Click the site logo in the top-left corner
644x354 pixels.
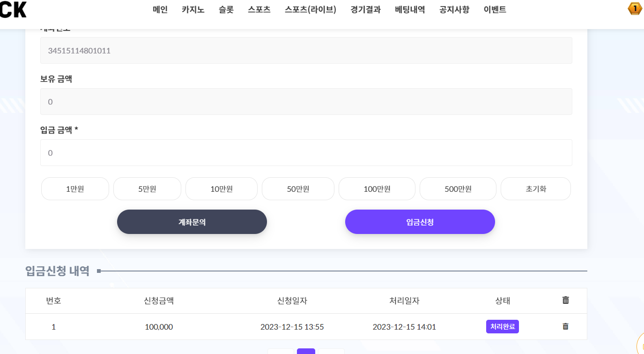click(x=13, y=9)
